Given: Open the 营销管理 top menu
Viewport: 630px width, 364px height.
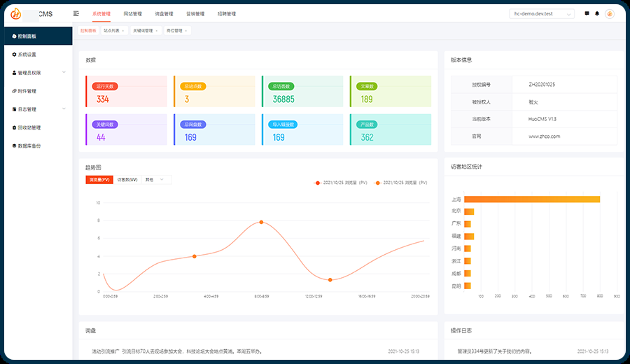Looking at the screenshot, I should tap(195, 13).
